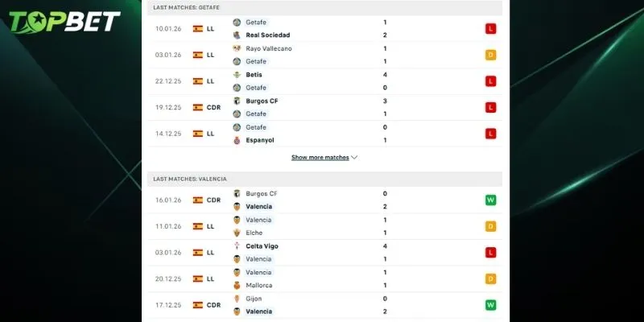The height and width of the screenshot is (322, 644).
Task: Click the Celta Vigo club crest
Action: [237, 246]
